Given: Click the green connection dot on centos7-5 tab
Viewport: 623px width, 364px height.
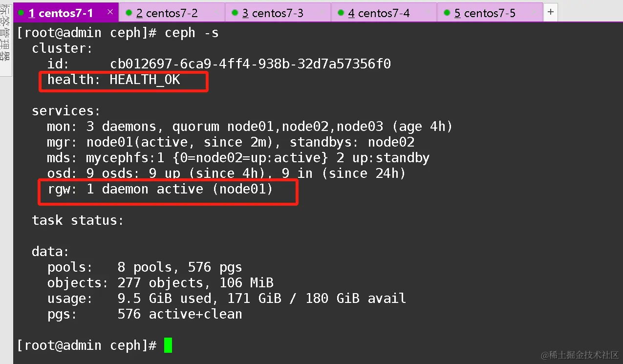Looking at the screenshot, I should 447,13.
